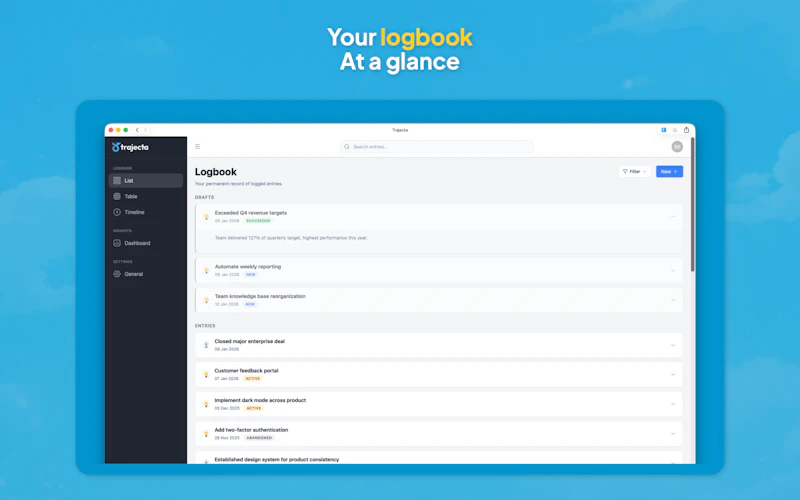This screenshot has height=500, width=800.
Task: Click the SUCCEEDED status badge
Action: pos(258,221)
